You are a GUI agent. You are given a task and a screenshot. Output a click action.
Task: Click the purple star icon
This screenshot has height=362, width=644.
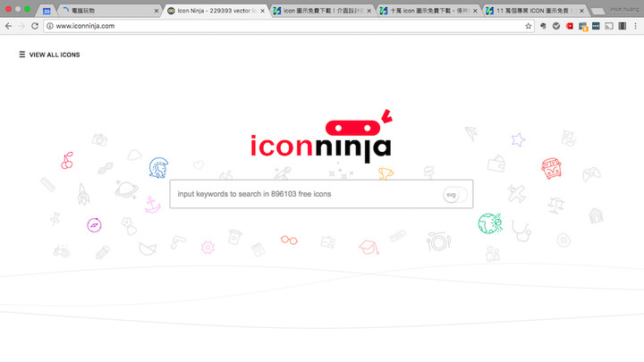click(518, 140)
